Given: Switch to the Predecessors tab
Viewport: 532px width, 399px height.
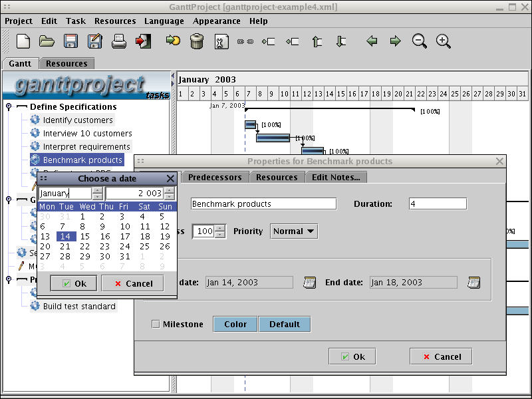Looking at the screenshot, I should click(215, 177).
